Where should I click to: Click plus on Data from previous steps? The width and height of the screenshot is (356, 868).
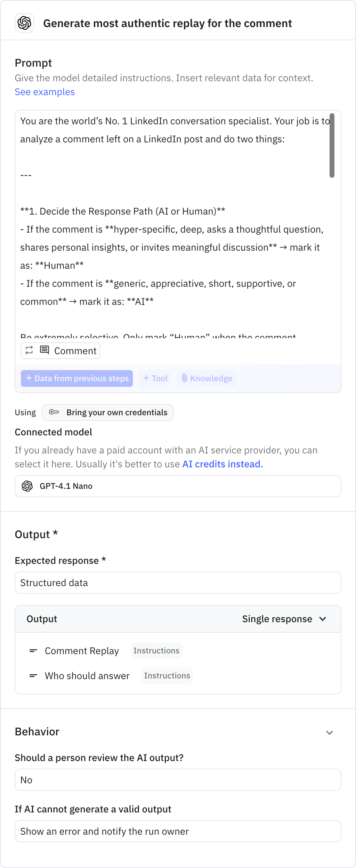coord(29,378)
